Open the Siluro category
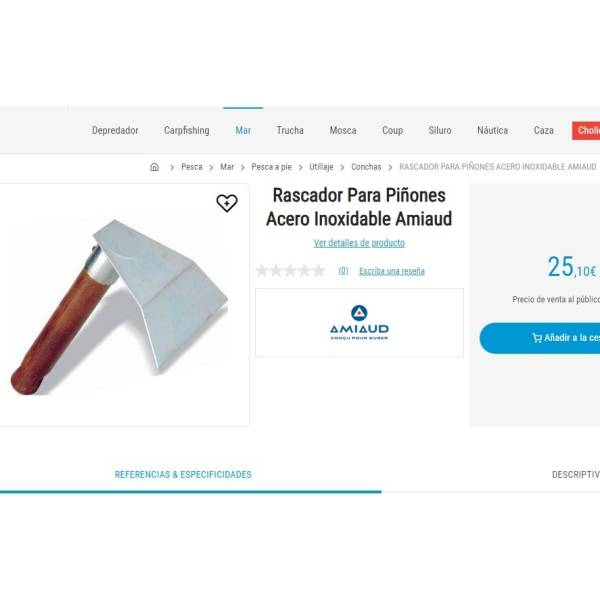 point(440,130)
